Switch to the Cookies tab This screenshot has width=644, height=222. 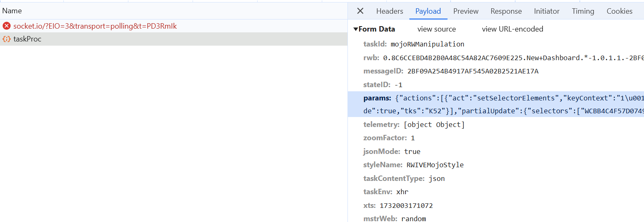coord(620,11)
